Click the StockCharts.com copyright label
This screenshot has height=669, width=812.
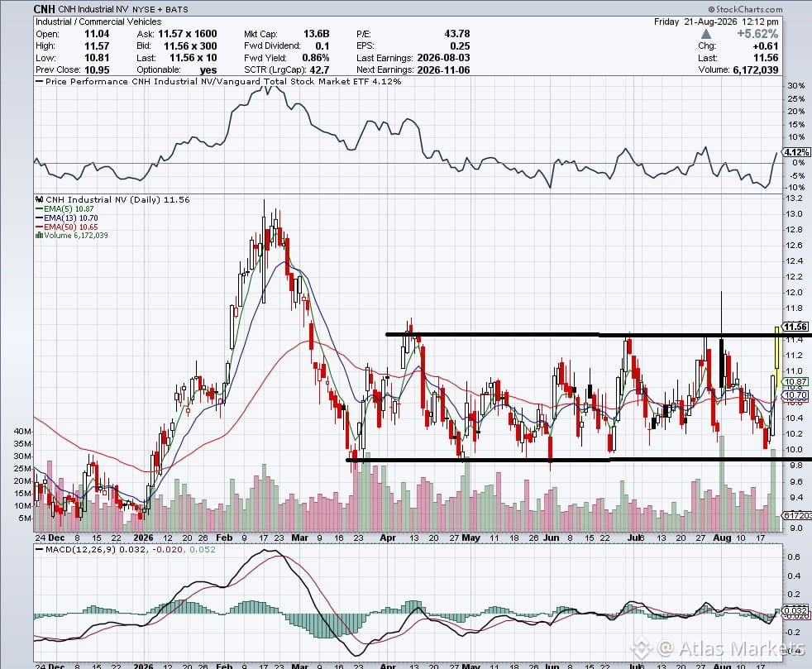[x=745, y=9]
